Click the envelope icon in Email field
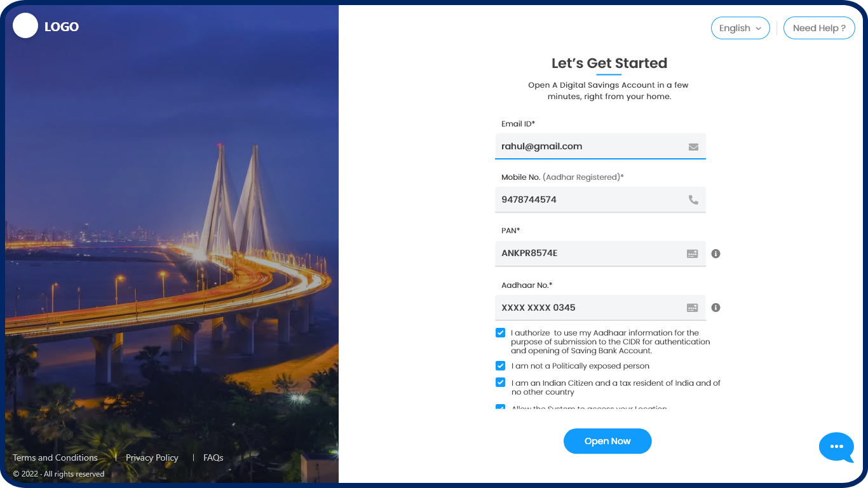This screenshot has height=488, width=868. tap(693, 147)
